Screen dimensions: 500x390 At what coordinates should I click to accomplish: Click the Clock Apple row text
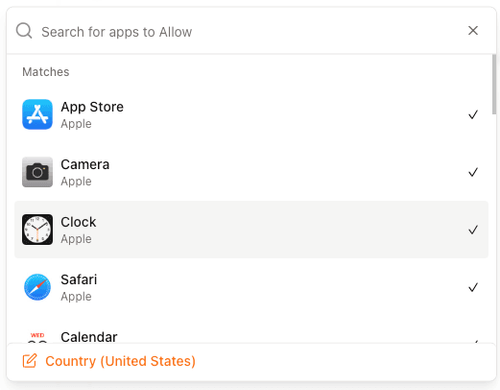pyautogui.click(x=78, y=230)
